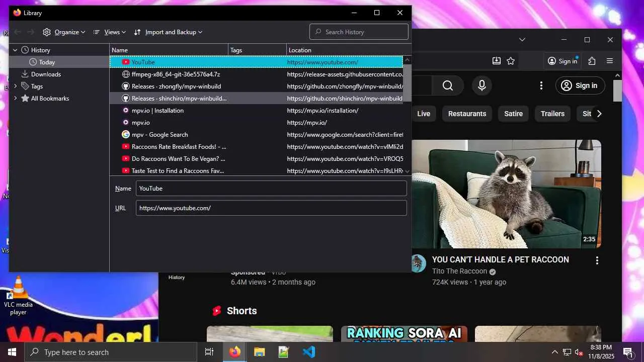Open the Import and Backup menu
The width and height of the screenshot is (644, 362).
(168, 32)
